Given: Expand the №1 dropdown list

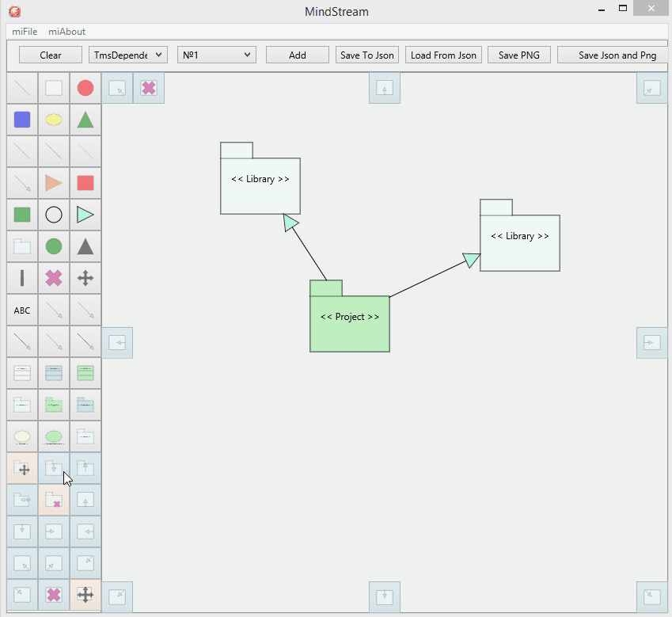Looking at the screenshot, I should (x=217, y=55).
